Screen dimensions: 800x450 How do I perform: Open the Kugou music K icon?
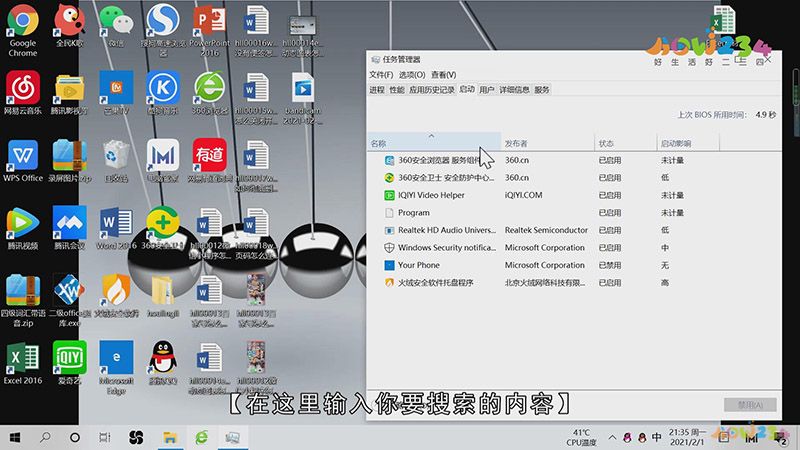tap(163, 93)
